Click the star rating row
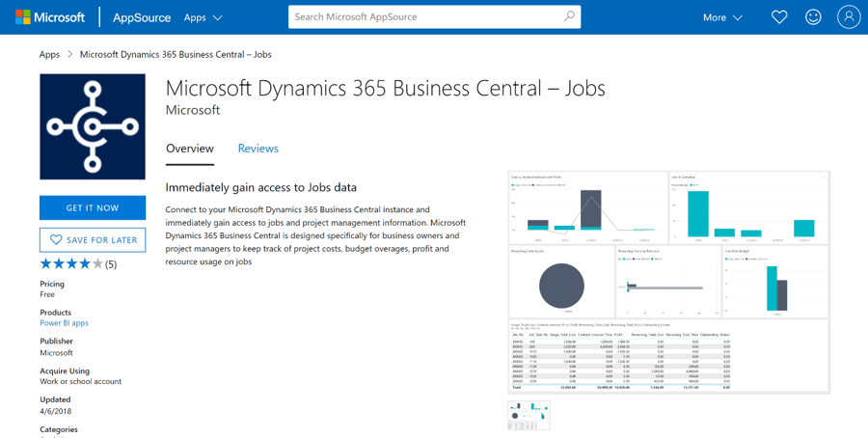This screenshot has width=868, height=438. [x=71, y=264]
